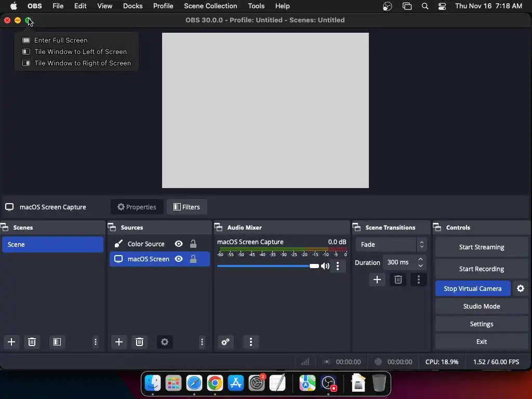Open the Scene Collection menu
This screenshot has height=399, width=532.
pos(210,6)
